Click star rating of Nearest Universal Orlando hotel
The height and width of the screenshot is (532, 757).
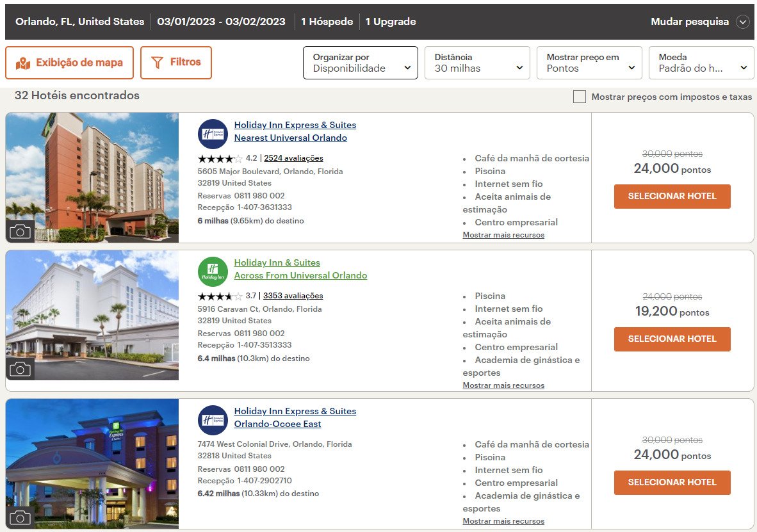tap(220, 158)
